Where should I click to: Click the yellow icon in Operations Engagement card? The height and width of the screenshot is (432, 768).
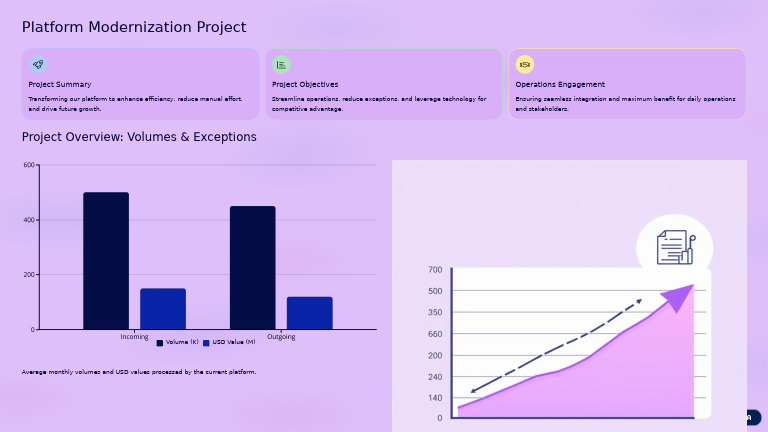pos(525,64)
